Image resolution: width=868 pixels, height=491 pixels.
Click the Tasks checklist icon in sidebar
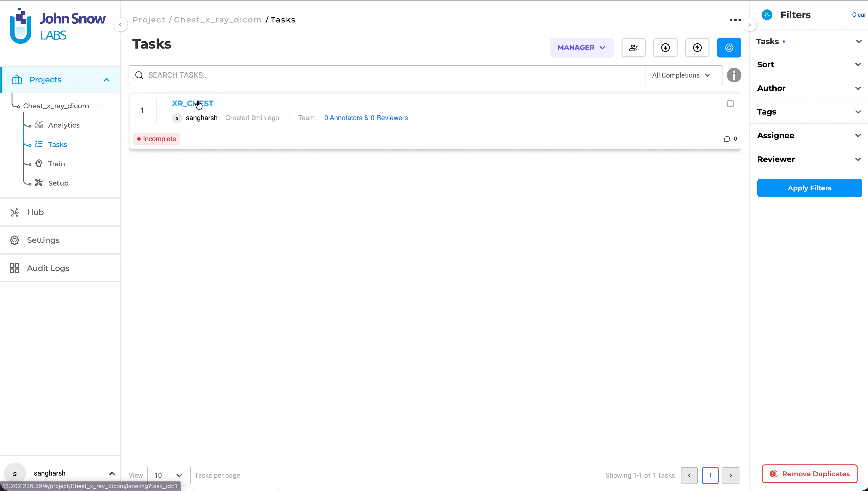coord(39,144)
